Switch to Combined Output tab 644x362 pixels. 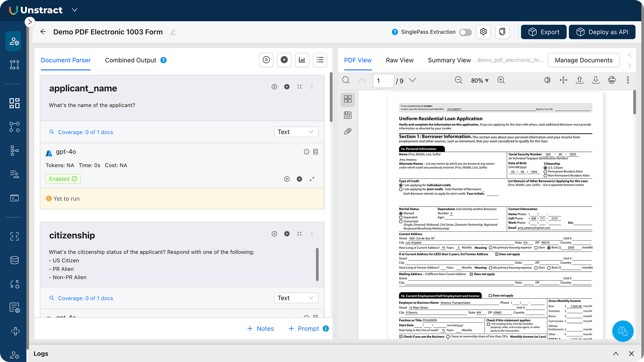pos(130,60)
